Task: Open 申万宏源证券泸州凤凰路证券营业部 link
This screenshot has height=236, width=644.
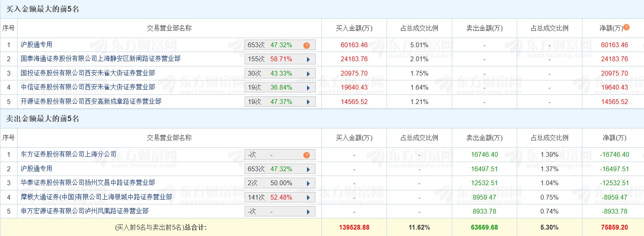Action: [x=84, y=211]
